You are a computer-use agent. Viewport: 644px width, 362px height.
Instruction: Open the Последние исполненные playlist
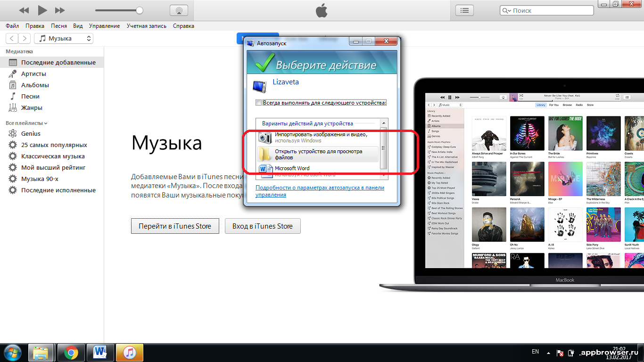52,190
